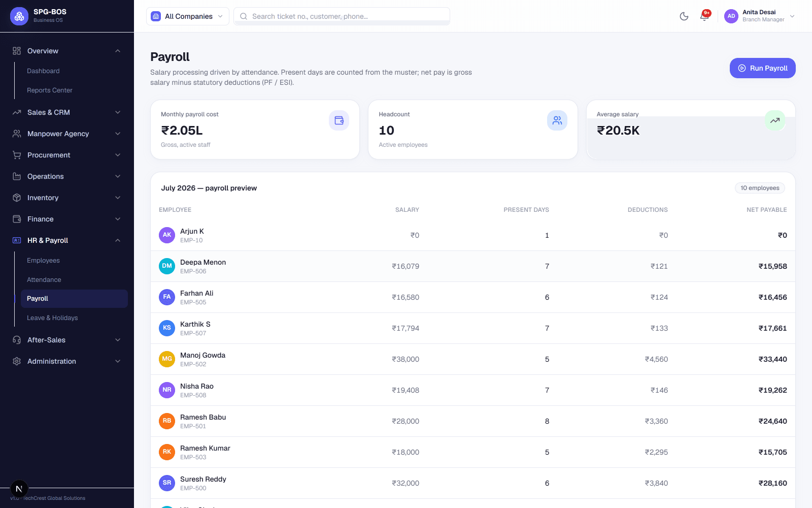The height and width of the screenshot is (508, 812).
Task: Click the DEDUCTIONS column header
Action: click(x=648, y=210)
